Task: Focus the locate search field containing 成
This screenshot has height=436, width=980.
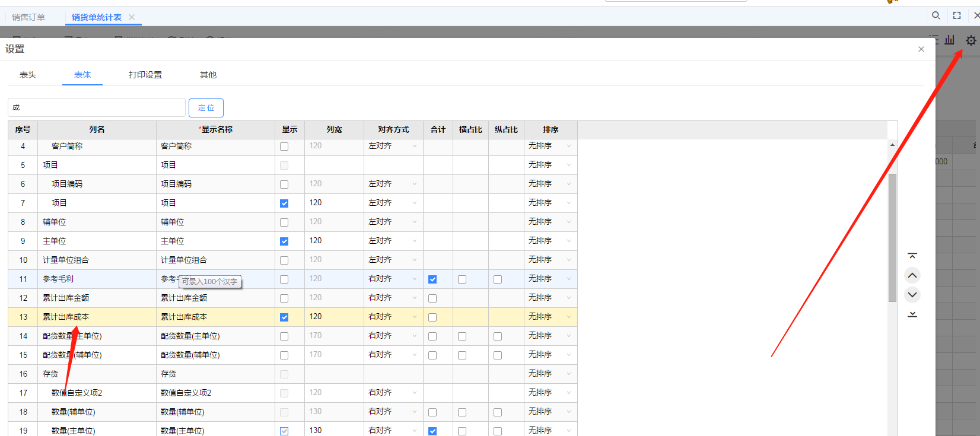Action: coord(97,107)
